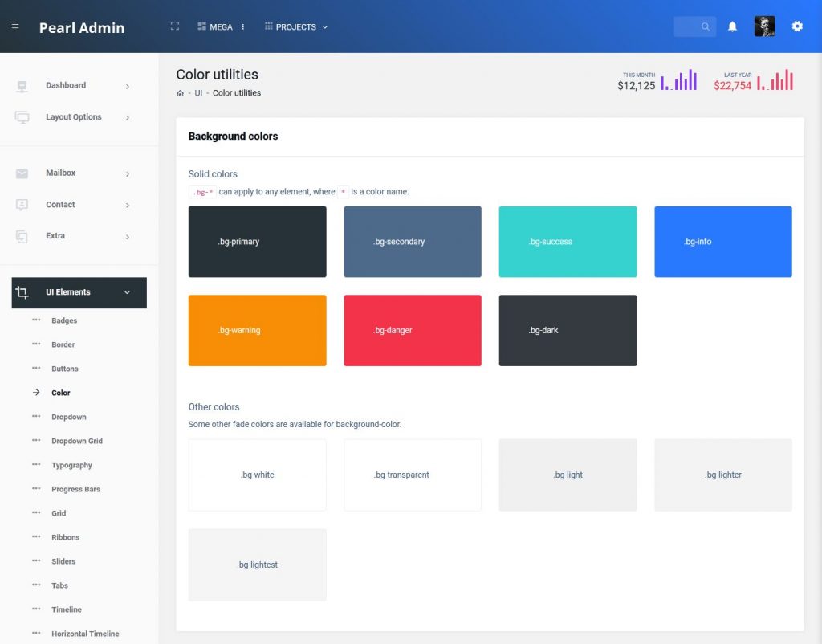Click the Contact sidebar icon
822x644 pixels.
tap(22, 205)
